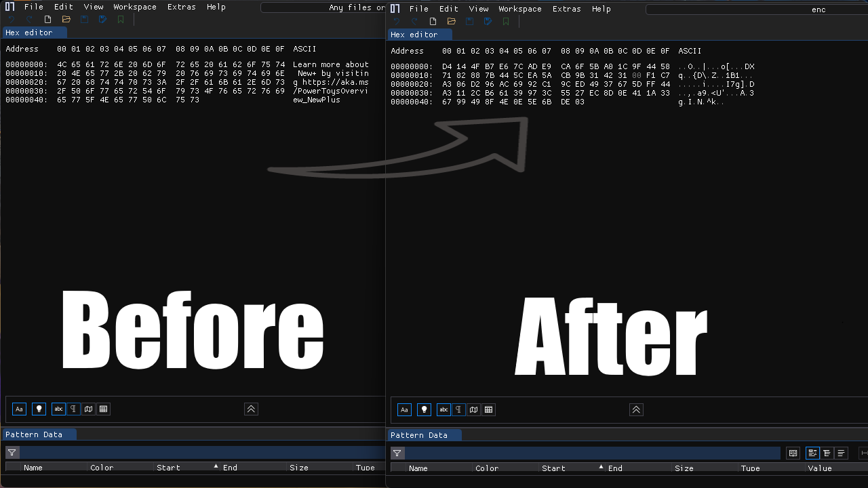
Task: Select flat list icon in right Pattern Data
Action: click(x=841, y=453)
